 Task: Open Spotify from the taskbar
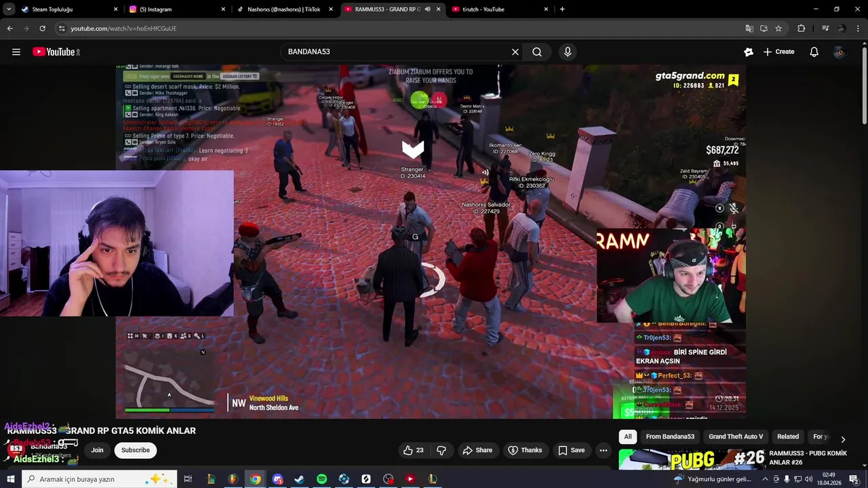coord(321,479)
